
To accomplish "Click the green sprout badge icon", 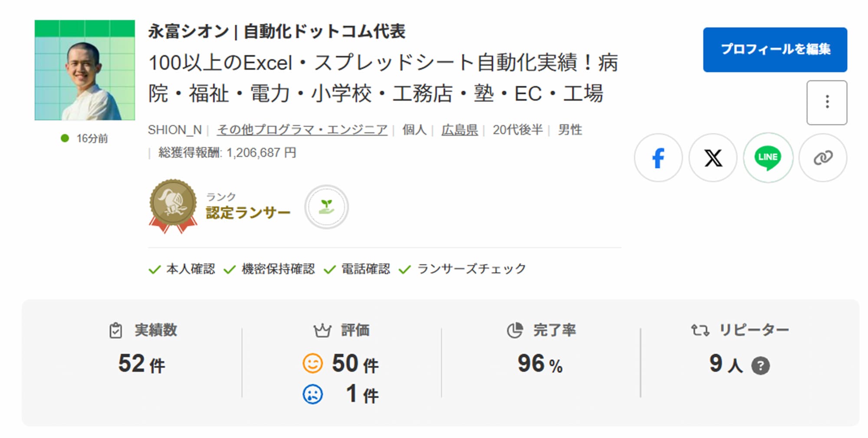I will 326,207.
